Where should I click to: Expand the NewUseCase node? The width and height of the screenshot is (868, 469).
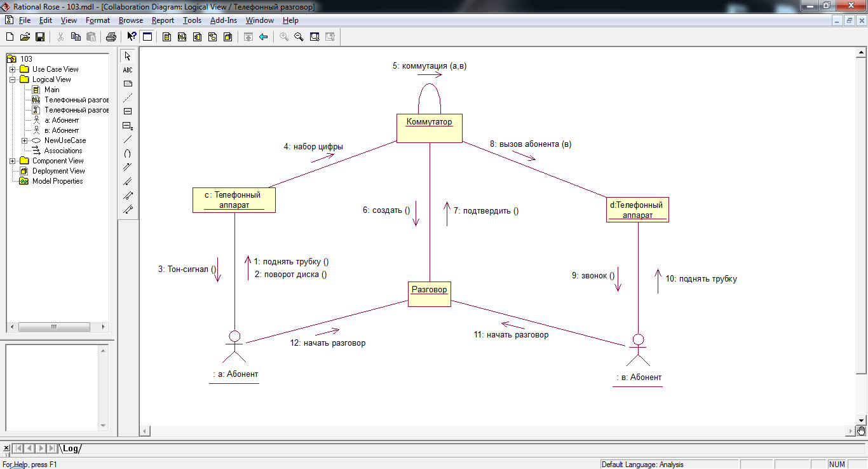click(x=24, y=140)
